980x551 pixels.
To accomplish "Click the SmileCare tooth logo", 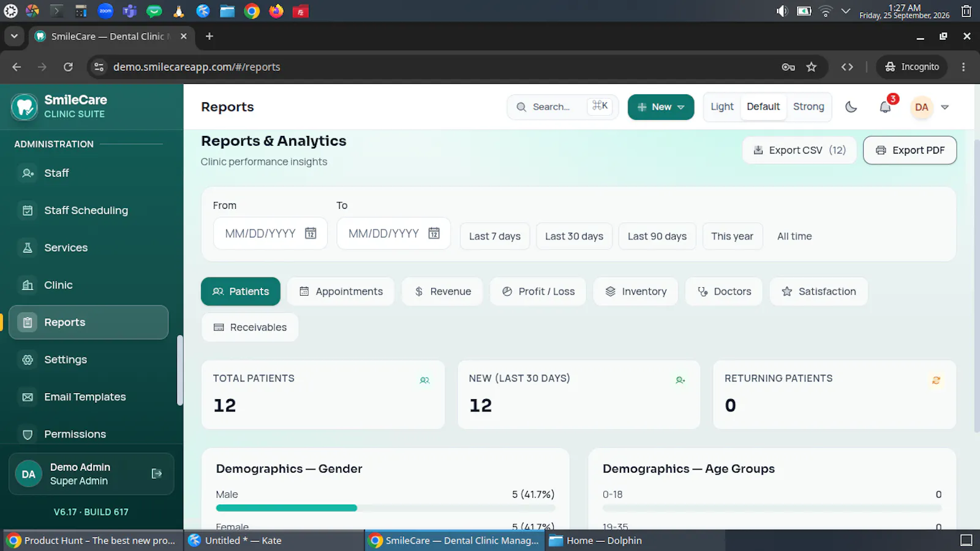I will point(24,107).
